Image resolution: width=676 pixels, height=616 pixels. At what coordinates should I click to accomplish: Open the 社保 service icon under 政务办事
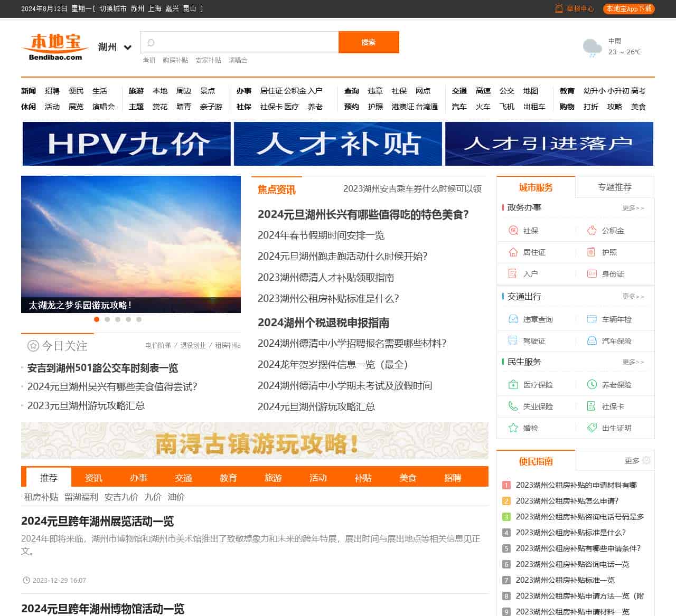click(x=512, y=231)
